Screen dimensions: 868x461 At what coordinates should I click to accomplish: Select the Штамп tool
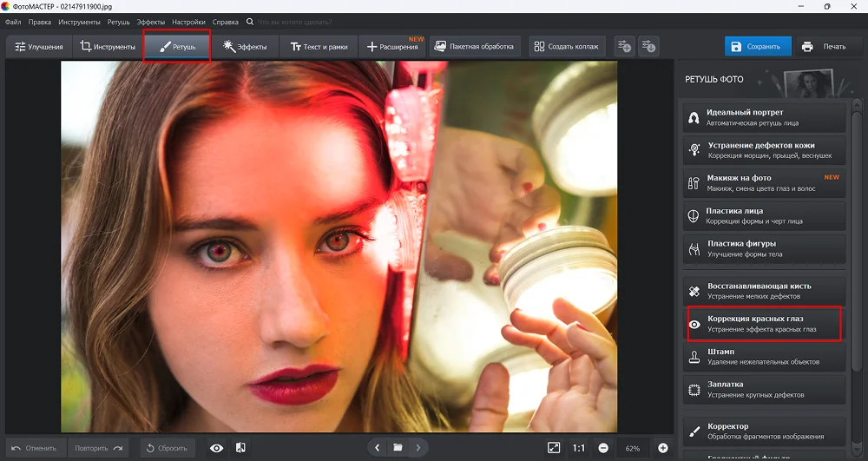[764, 357]
